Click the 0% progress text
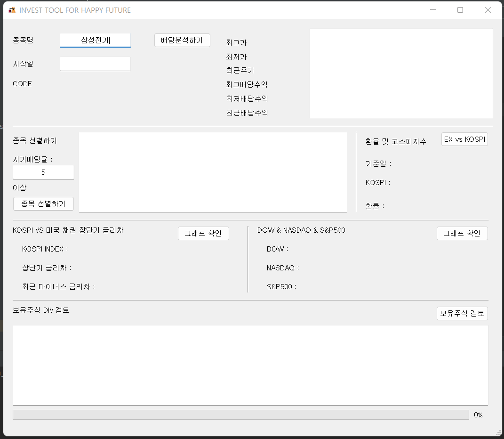Image resolution: width=504 pixels, height=439 pixels. (x=478, y=415)
